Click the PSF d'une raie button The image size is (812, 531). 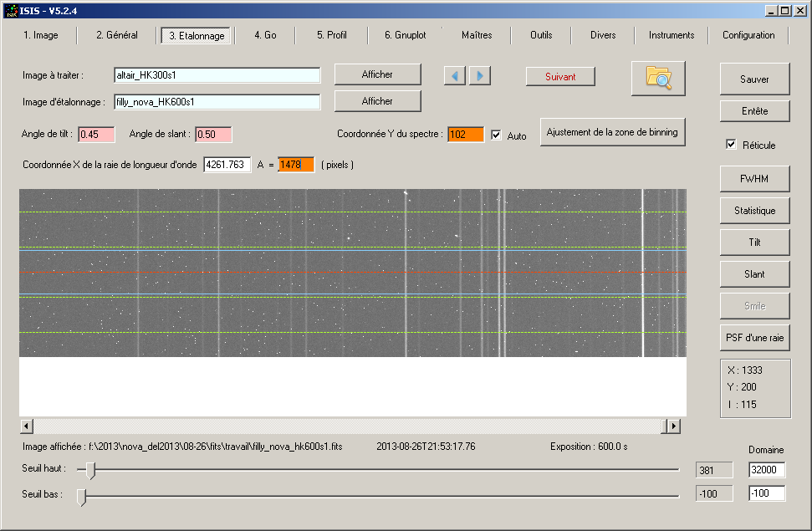click(x=754, y=338)
